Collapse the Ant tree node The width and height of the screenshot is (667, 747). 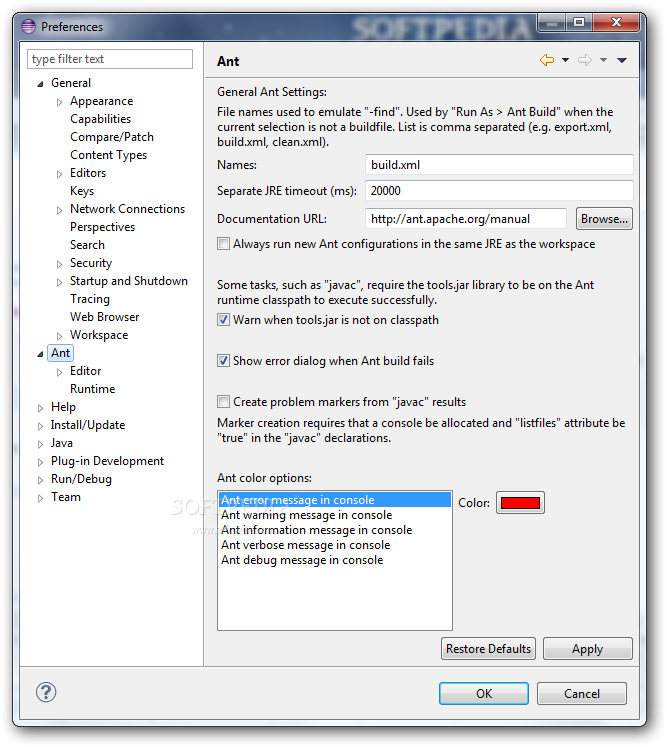[x=40, y=354]
